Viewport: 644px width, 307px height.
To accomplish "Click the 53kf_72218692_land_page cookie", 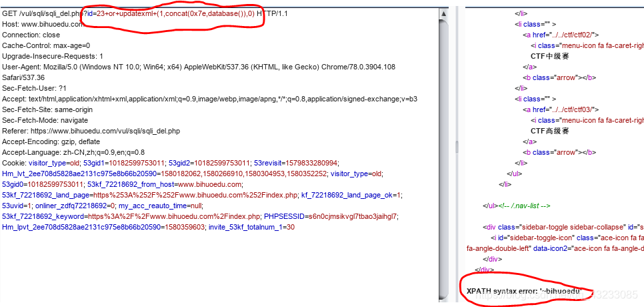I will point(149,196).
